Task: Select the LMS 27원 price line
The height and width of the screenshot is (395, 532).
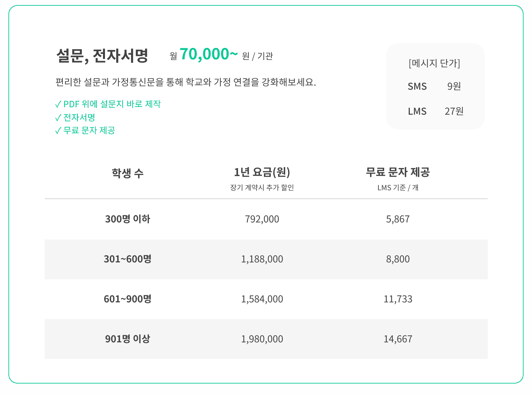Action: [435, 111]
